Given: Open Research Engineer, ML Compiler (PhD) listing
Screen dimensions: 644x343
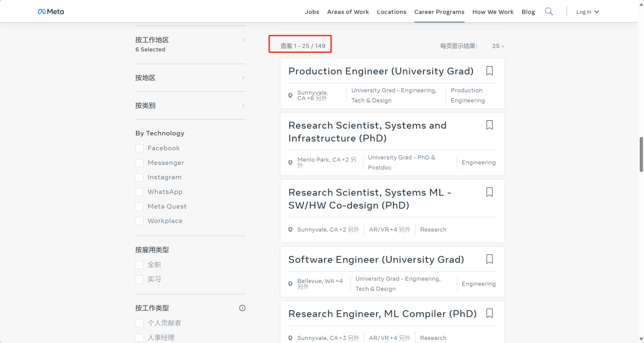Looking at the screenshot, I should pos(382,313).
